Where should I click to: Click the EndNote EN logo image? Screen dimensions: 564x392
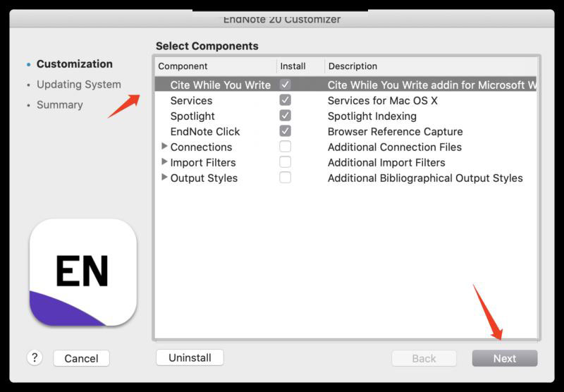83,272
